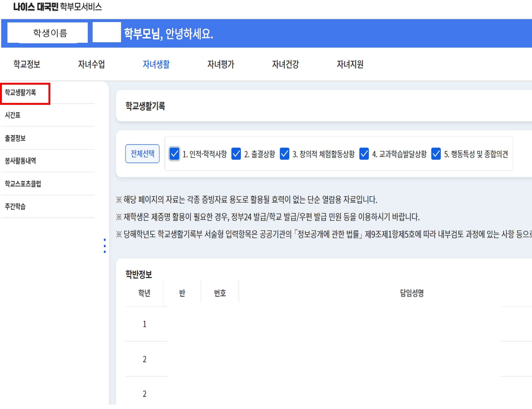Viewport: 532px width, 409px height.
Task: Uncheck the 3. 창의적 체험활동상황 checkbox
Action: tap(284, 154)
